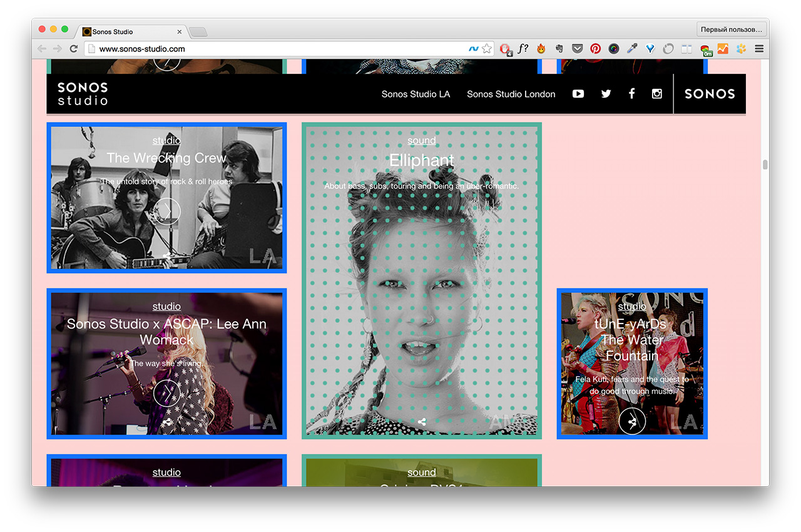Click the grey circular arrow extension icon
801x532 pixels.
click(668, 49)
